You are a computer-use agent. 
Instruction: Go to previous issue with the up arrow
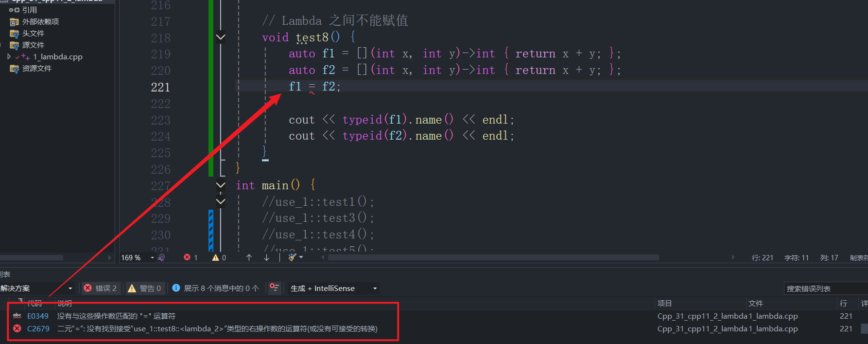249,257
